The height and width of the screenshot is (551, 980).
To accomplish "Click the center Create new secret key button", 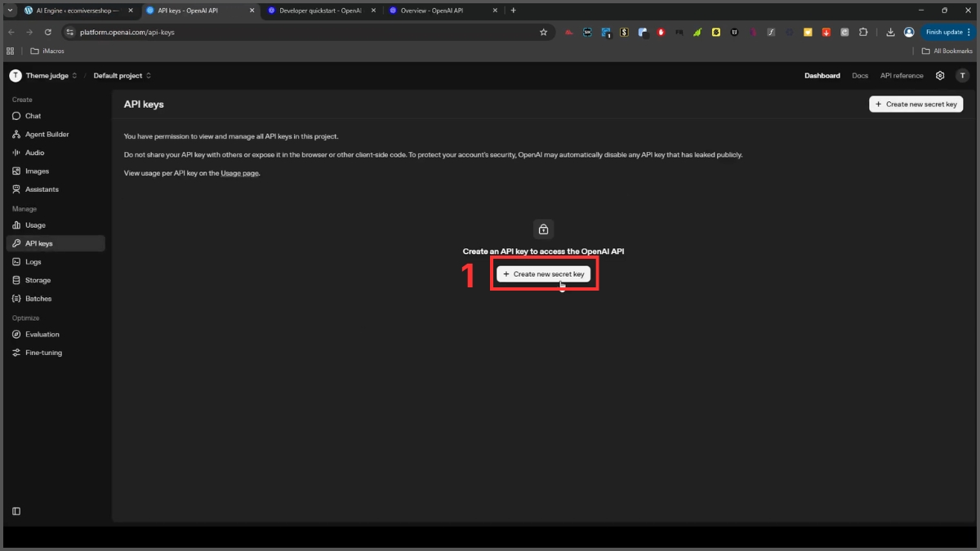I will [543, 274].
